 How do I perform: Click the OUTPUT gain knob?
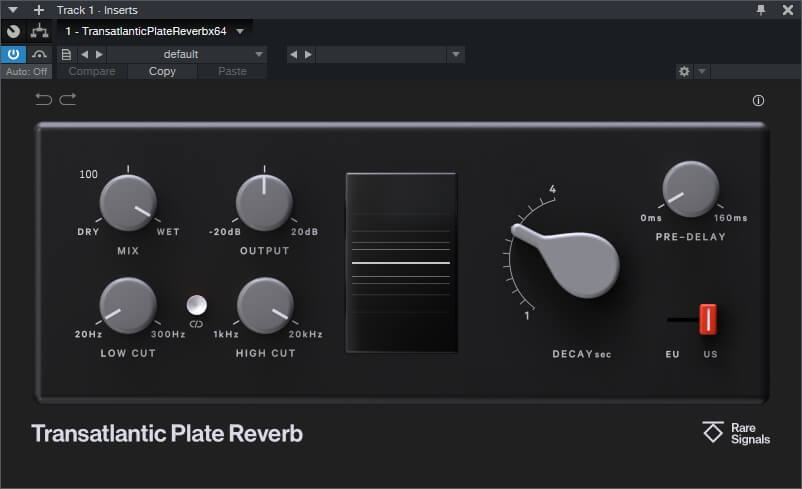point(264,203)
